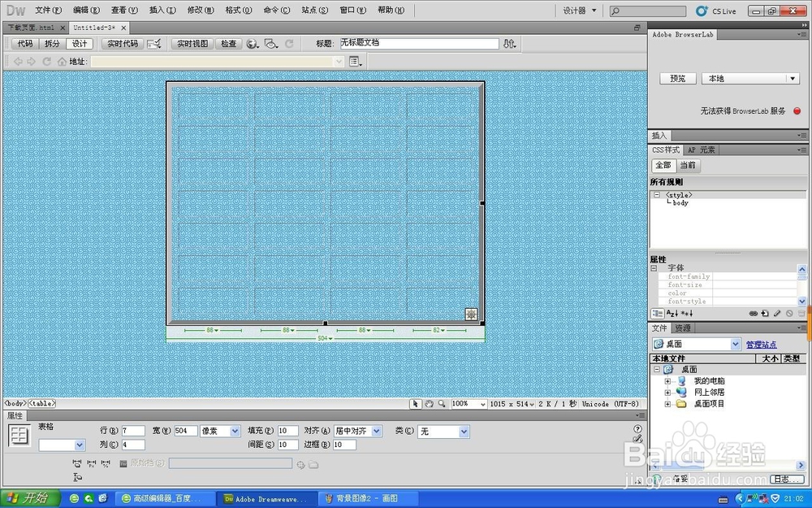Click the Windows Start button
812x508 pixels.
(31, 498)
